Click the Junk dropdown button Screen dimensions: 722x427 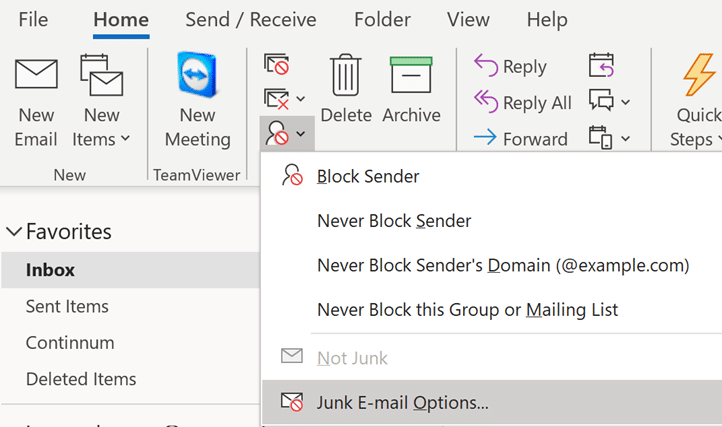pos(286,131)
